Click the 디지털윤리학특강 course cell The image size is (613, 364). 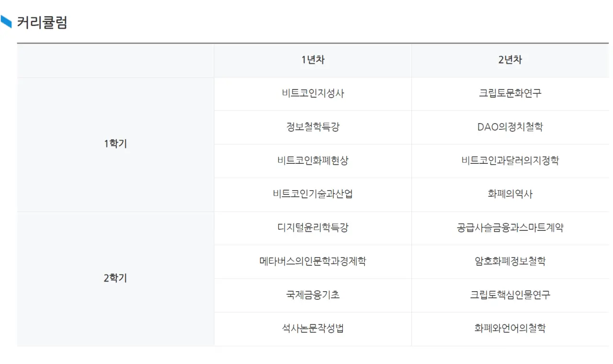point(313,227)
